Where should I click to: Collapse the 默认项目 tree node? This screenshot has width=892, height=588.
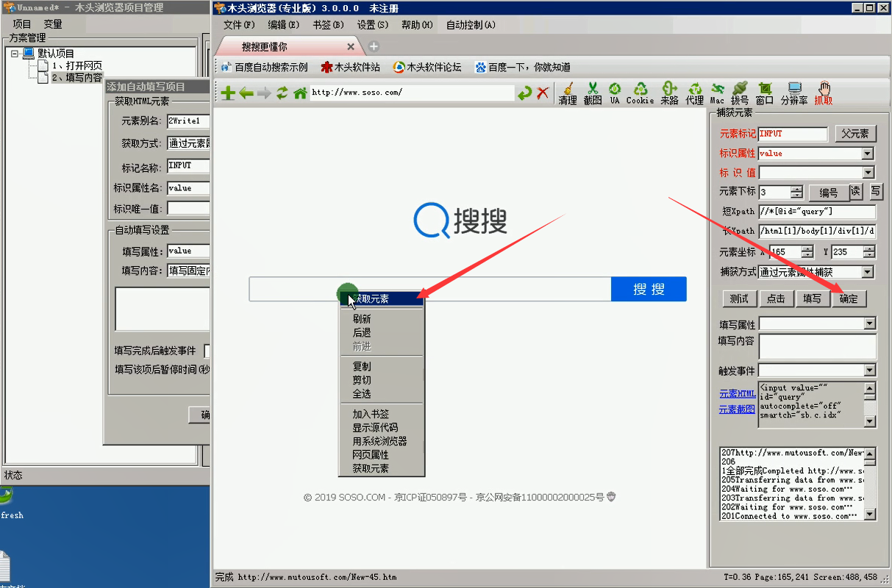[x=15, y=54]
